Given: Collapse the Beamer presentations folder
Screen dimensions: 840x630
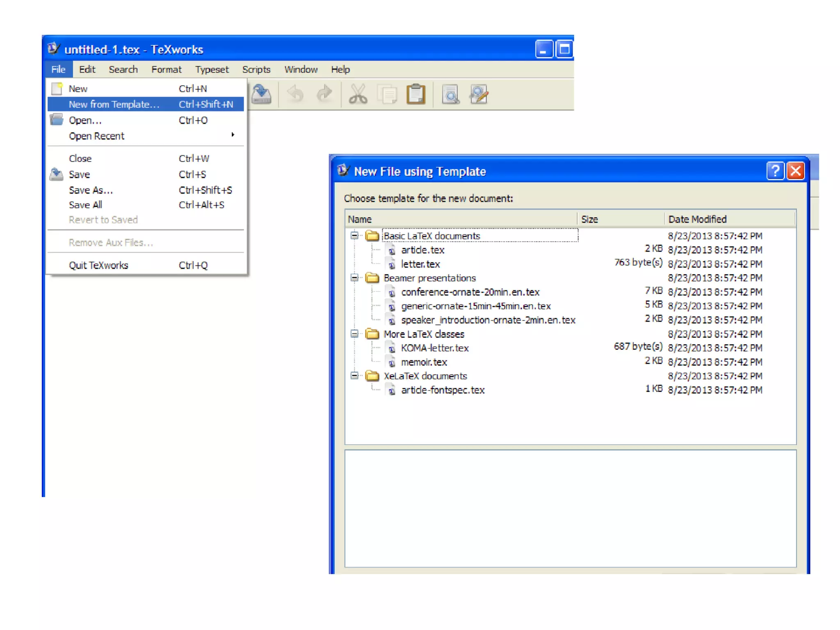Looking at the screenshot, I should (x=354, y=278).
